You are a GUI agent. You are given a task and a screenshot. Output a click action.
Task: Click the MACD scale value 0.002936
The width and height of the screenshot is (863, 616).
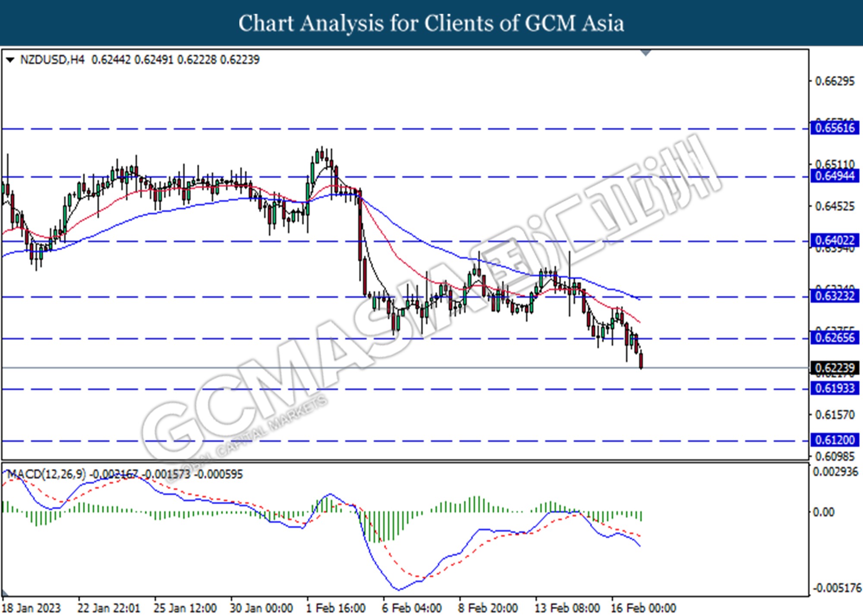(835, 472)
